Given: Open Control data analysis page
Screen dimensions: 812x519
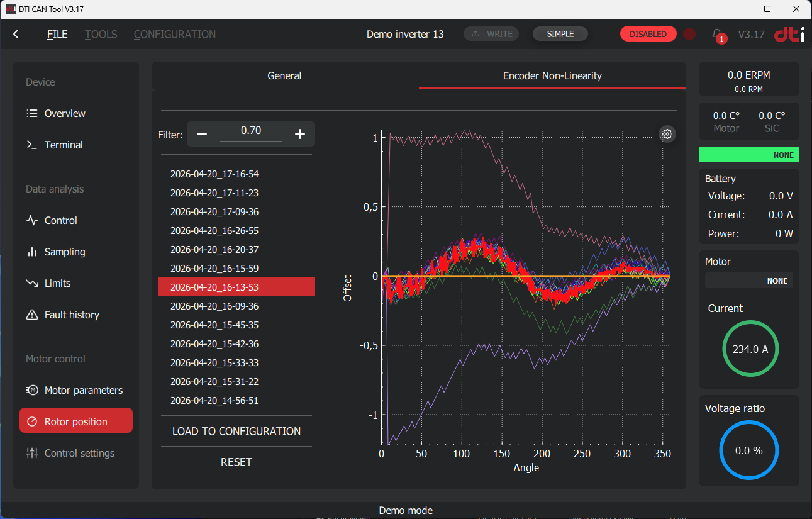Looking at the screenshot, I should click(76, 221).
